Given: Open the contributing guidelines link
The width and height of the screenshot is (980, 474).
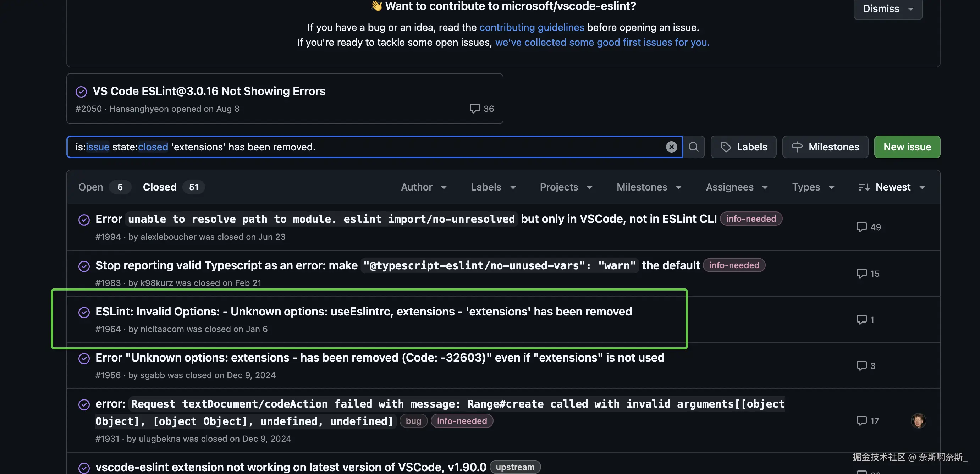Looking at the screenshot, I should (x=532, y=27).
